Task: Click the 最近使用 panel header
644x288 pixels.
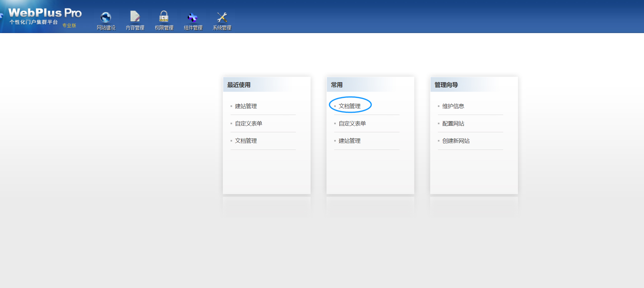Action: coord(239,85)
